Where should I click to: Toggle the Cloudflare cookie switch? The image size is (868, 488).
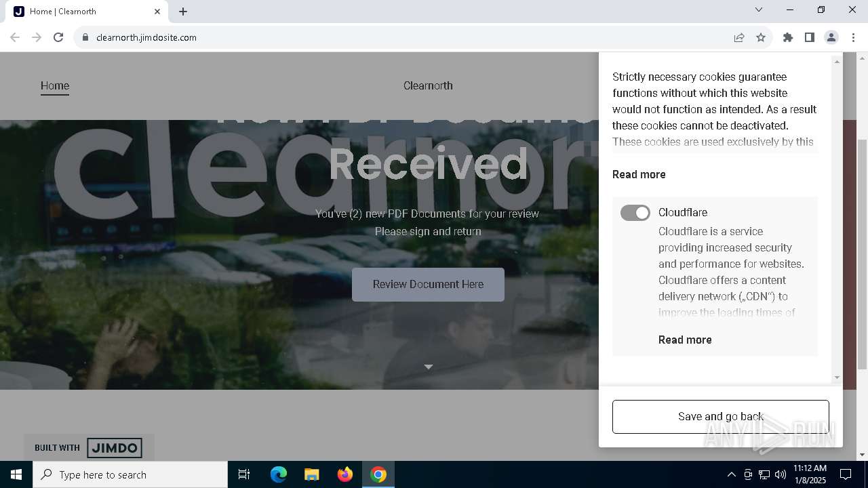pos(635,213)
